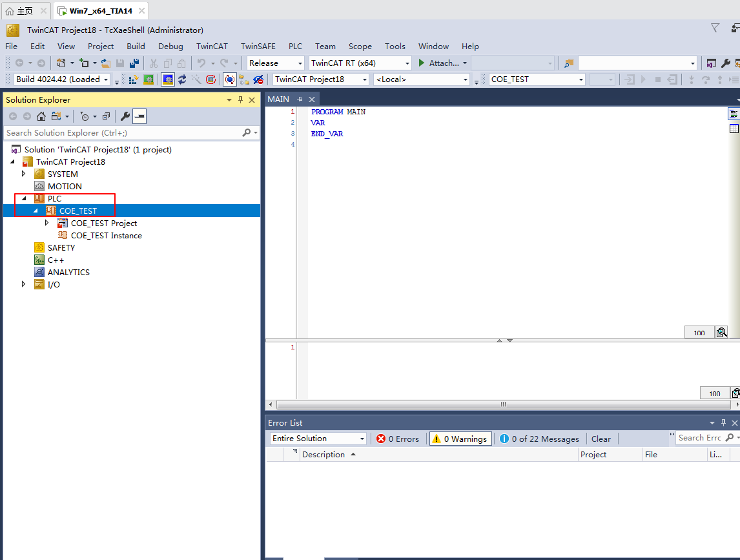The width and height of the screenshot is (740, 560).
Task: Click the Hide Disabled Items eye icon
Action: (x=258, y=79)
